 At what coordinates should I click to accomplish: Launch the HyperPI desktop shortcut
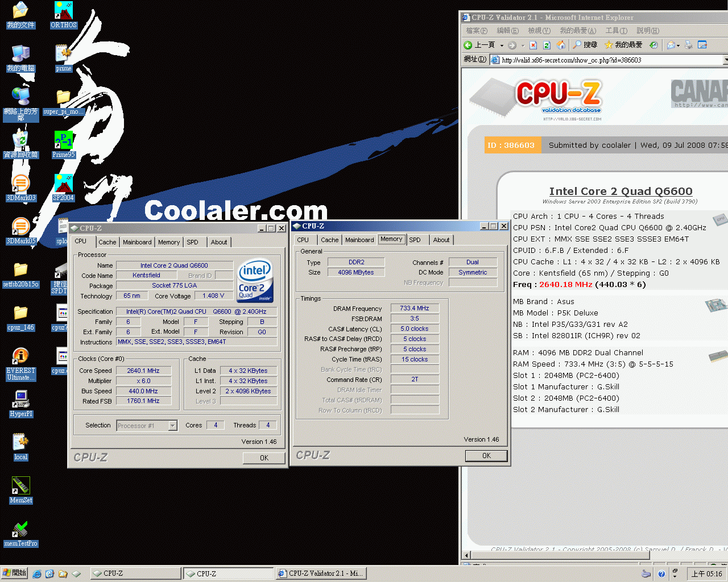[20, 404]
